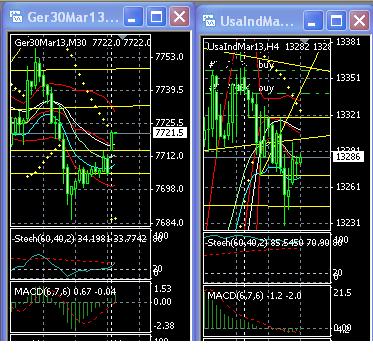373x361 pixels.
Task: Maximize the Ger30Mar13 chart window
Action: pyautogui.click(x=156, y=17)
